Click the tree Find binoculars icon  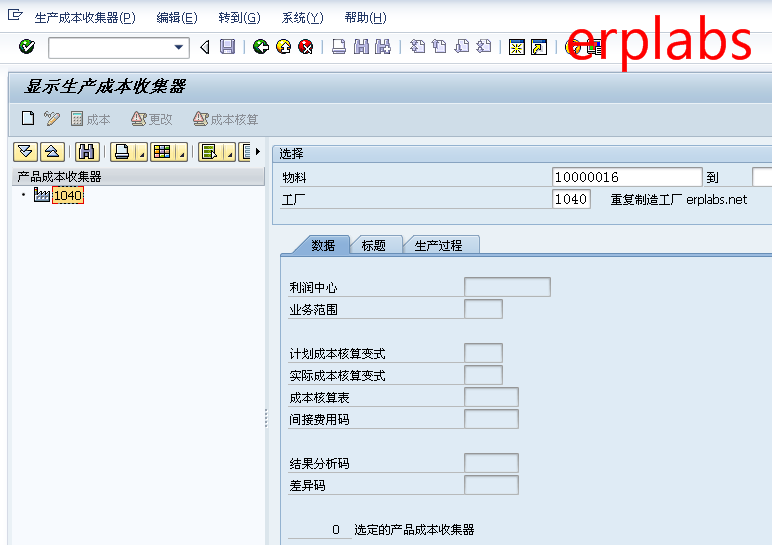click(x=87, y=152)
